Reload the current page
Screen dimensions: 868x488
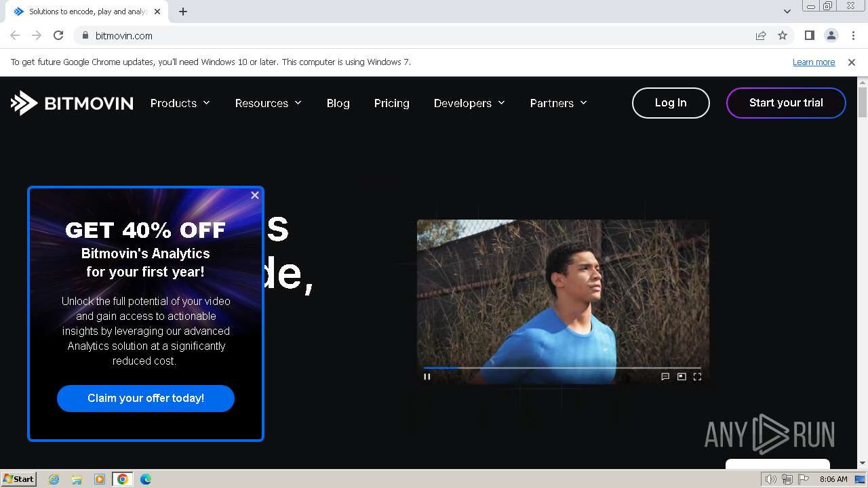(58, 35)
